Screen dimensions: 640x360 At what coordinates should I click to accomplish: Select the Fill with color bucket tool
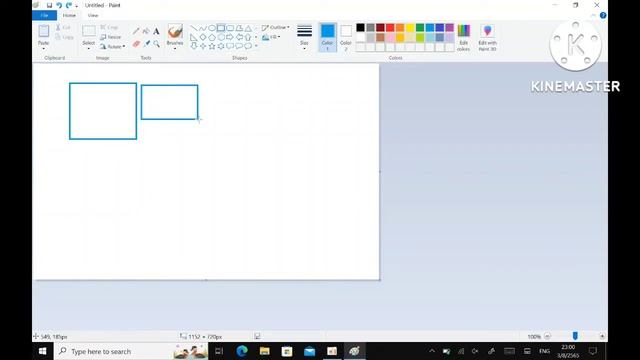tap(146, 31)
